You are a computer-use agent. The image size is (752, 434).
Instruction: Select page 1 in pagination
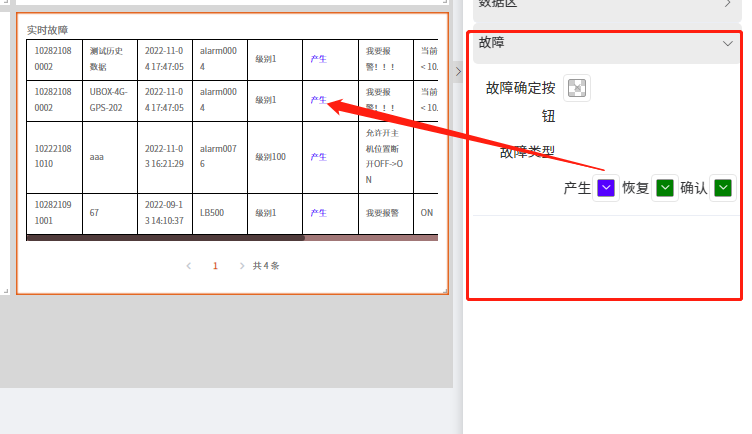[x=215, y=266]
